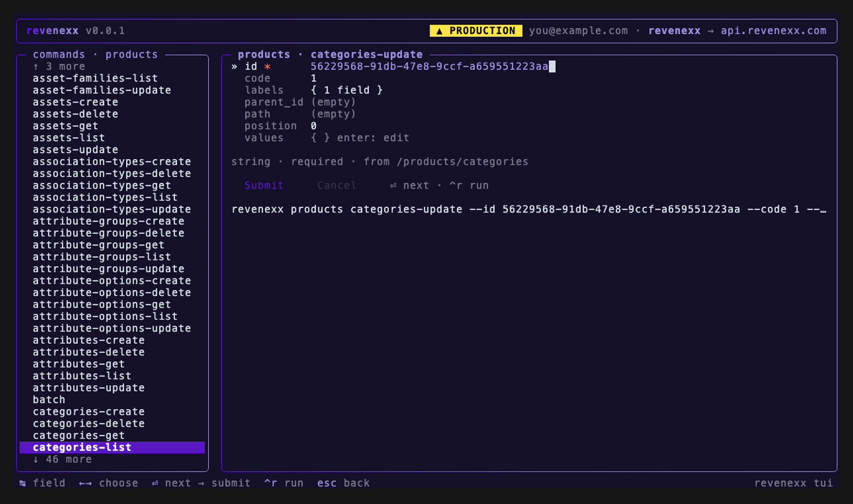Screen dimensions: 853x504
Task: Focus the id field value
Action: [429, 67]
